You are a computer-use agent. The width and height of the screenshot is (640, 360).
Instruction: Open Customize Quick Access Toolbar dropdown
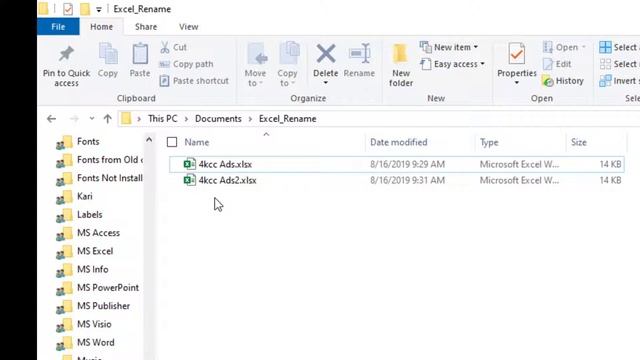click(x=99, y=9)
